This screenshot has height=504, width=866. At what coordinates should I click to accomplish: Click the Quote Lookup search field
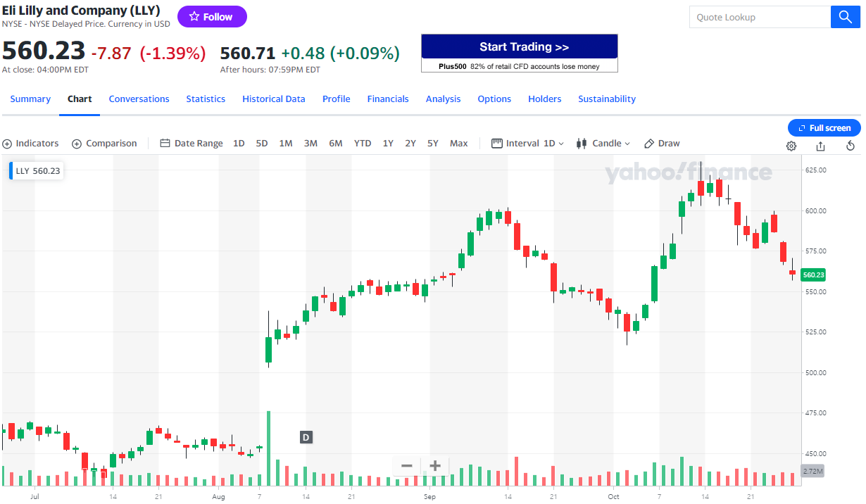pyautogui.click(x=760, y=17)
